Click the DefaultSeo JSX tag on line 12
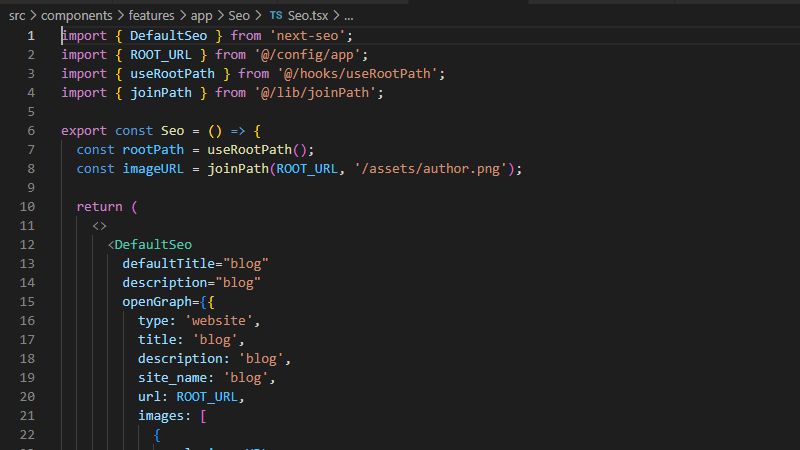The width and height of the screenshot is (800, 450). tap(153, 245)
